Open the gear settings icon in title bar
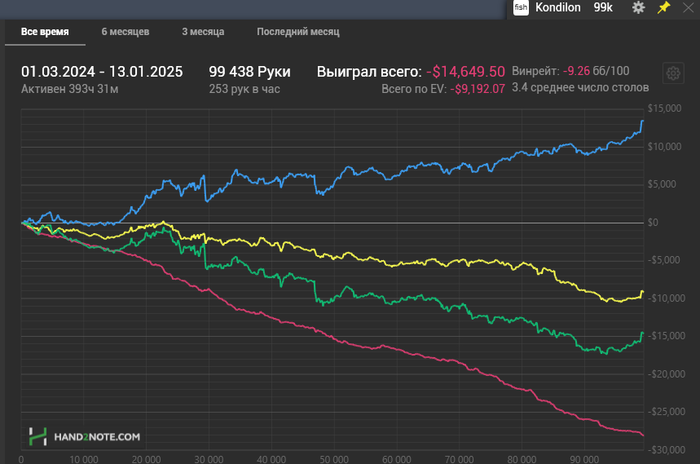The width and height of the screenshot is (700, 464). point(638,8)
